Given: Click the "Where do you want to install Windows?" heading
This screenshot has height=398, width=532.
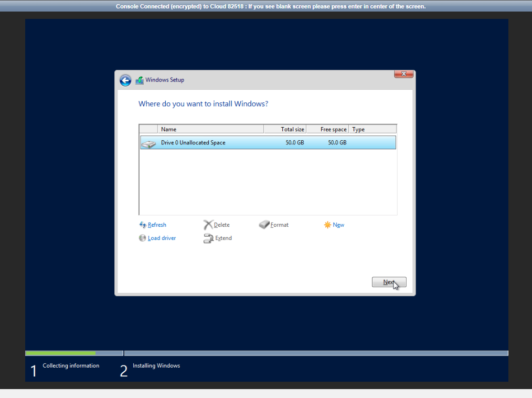Looking at the screenshot, I should point(203,104).
